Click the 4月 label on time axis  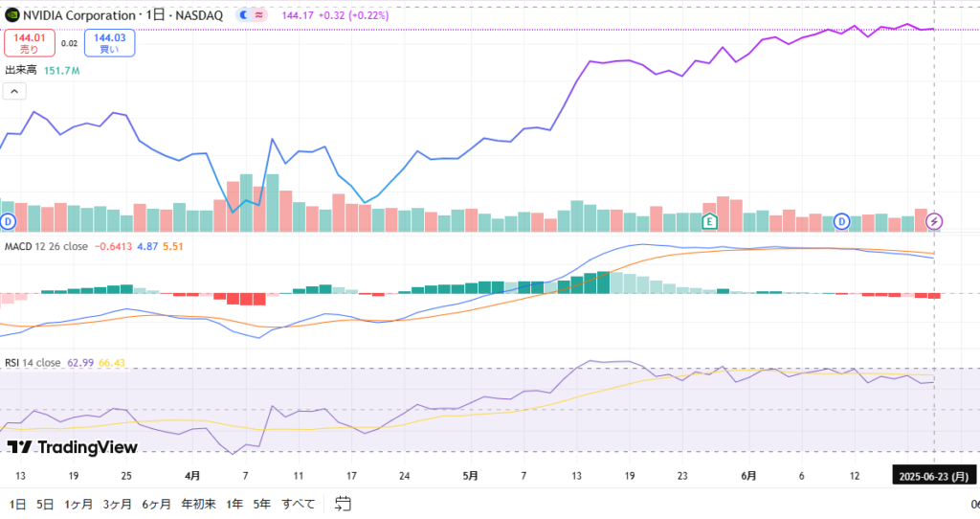pos(192,476)
